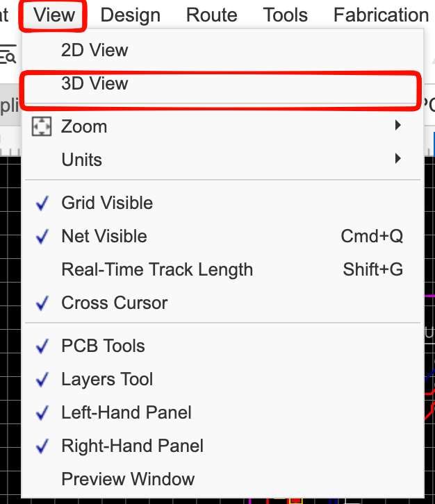The height and width of the screenshot is (504, 435).
Task: Open the View menu
Action: tap(54, 15)
